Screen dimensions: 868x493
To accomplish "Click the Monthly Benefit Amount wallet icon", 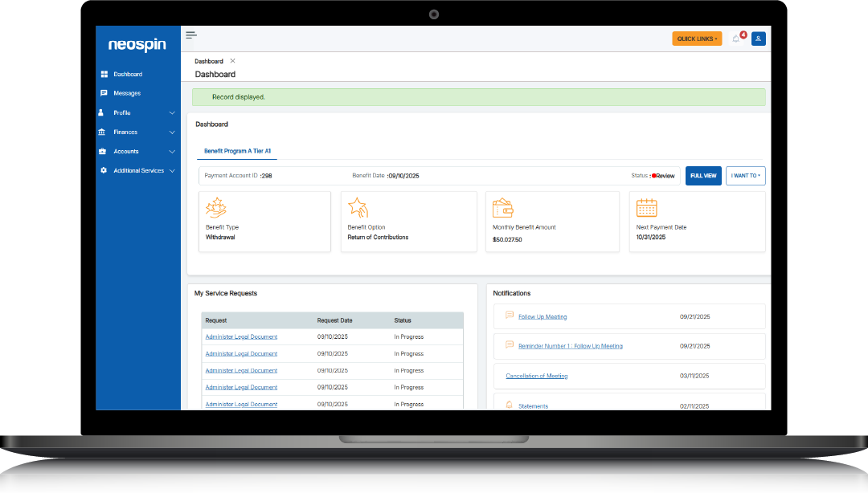I will [x=503, y=208].
